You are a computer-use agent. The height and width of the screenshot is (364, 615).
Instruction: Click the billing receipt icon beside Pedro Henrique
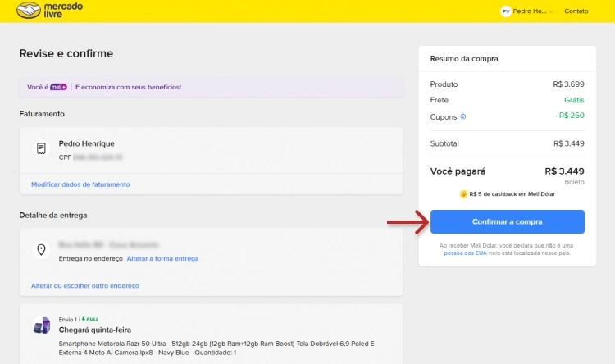tap(41, 149)
